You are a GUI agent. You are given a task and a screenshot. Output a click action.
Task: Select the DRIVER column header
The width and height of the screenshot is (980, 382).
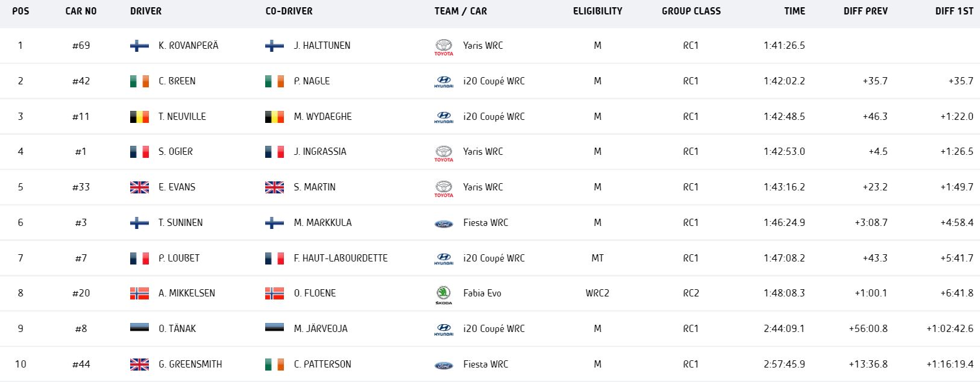tap(146, 11)
